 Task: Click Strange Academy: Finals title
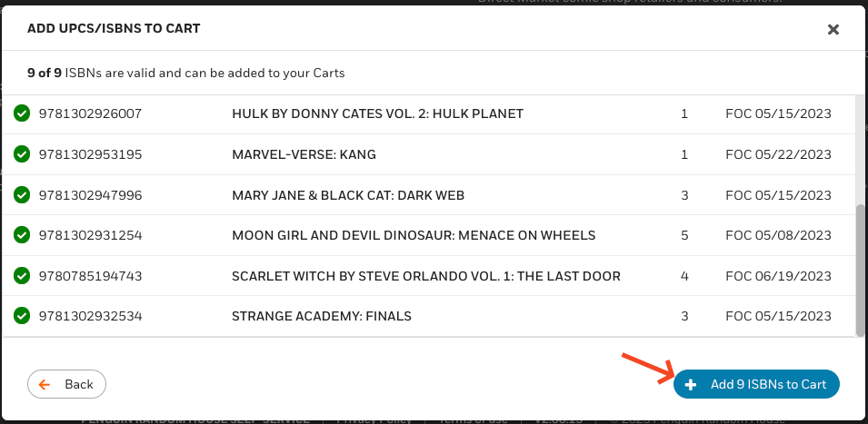click(x=322, y=316)
